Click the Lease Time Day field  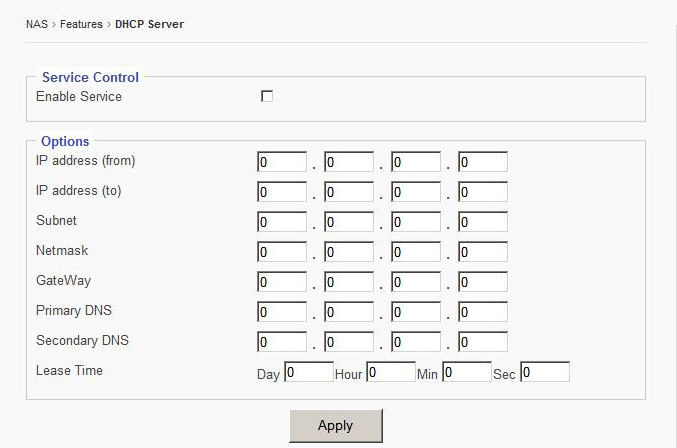[309, 372]
